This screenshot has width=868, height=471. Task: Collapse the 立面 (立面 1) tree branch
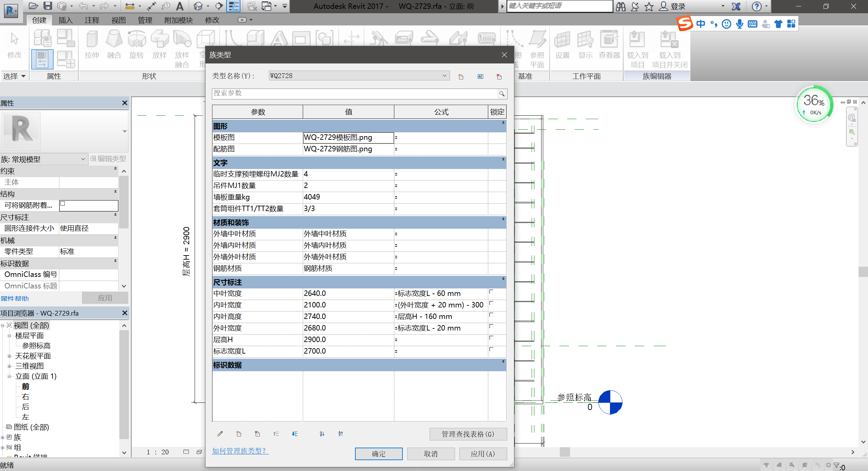tap(9, 376)
